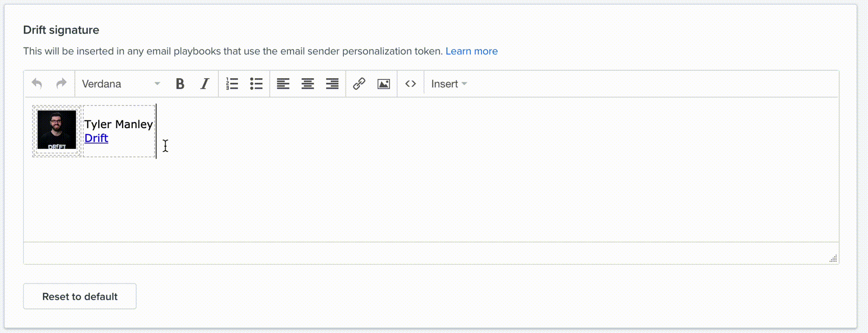
Task: Click the undo arrow icon
Action: click(x=37, y=84)
